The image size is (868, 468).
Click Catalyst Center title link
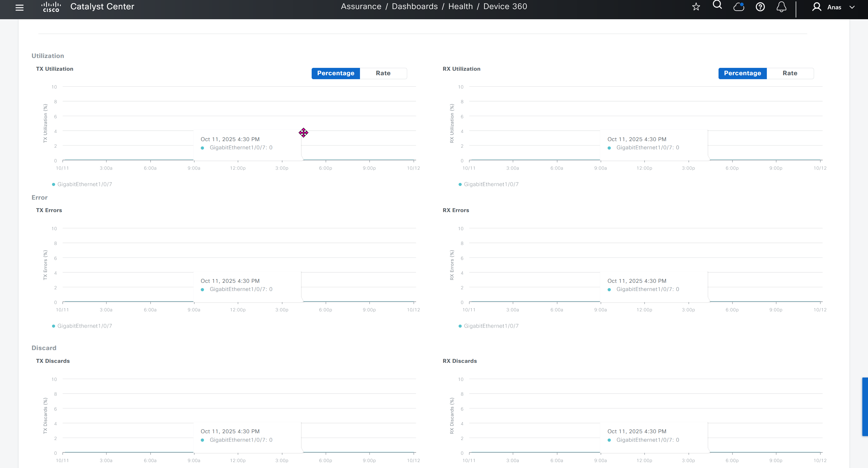pyautogui.click(x=102, y=7)
